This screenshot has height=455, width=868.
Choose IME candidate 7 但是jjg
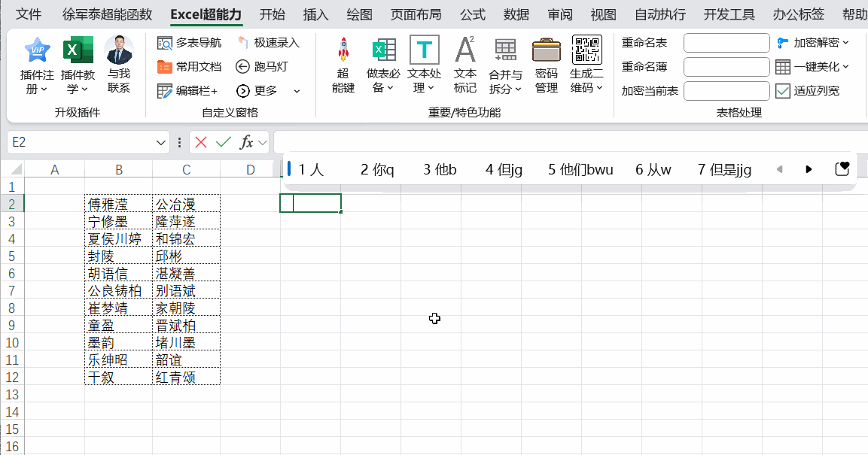[725, 169]
